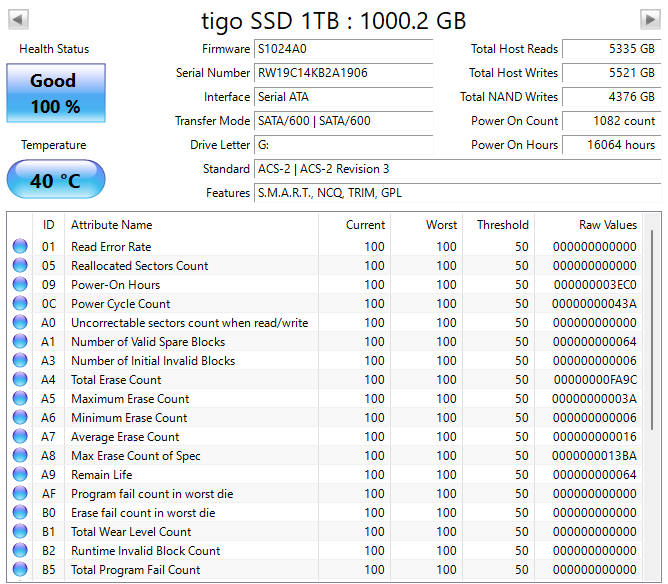Click the Total Host Writes value box
The height and width of the screenshot is (584, 668).
click(609, 73)
